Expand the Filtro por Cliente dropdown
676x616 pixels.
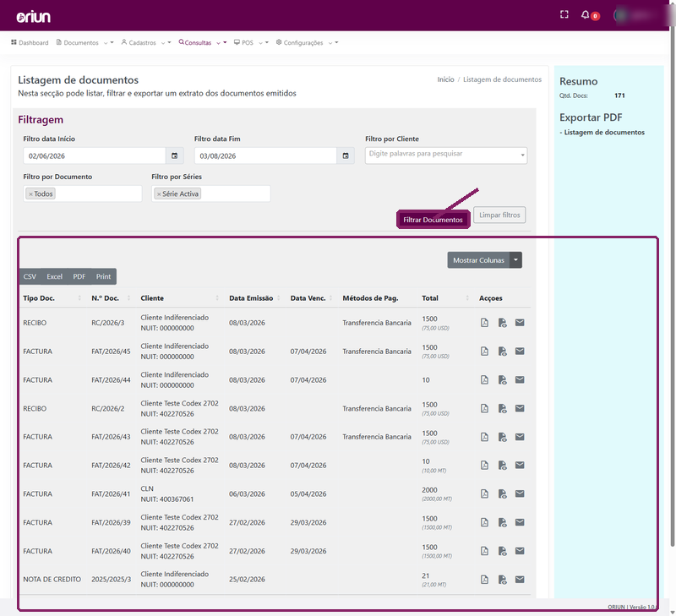tap(522, 155)
